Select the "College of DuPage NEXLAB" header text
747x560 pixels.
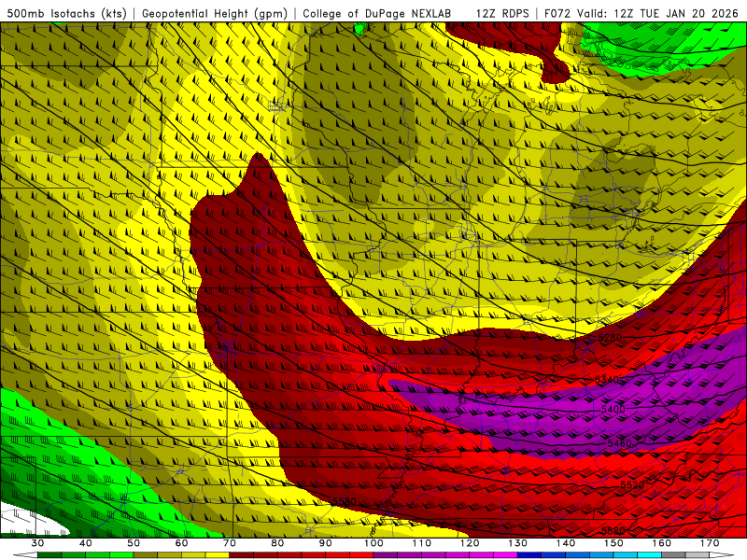pyautogui.click(x=376, y=13)
